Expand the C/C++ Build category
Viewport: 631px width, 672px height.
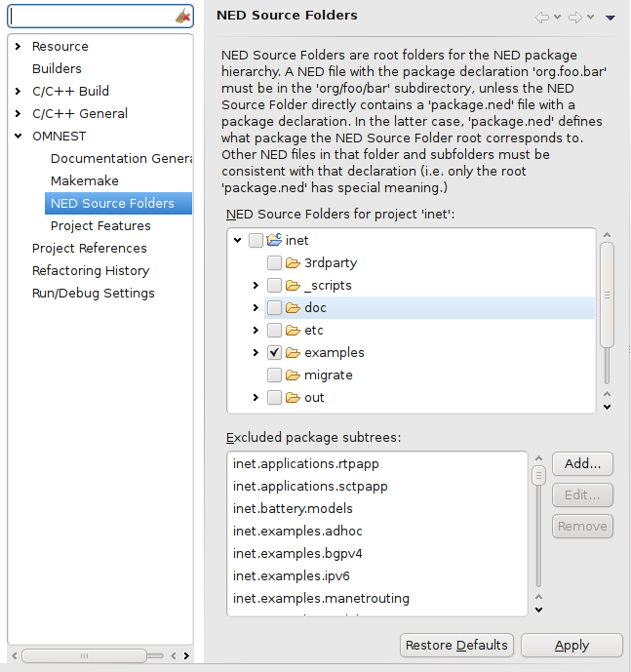point(18,91)
